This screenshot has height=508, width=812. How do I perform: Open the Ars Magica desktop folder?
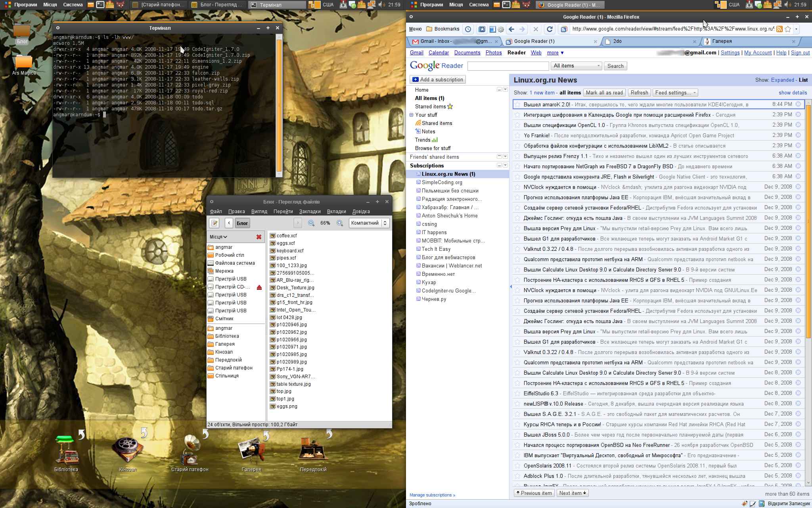tap(24, 65)
